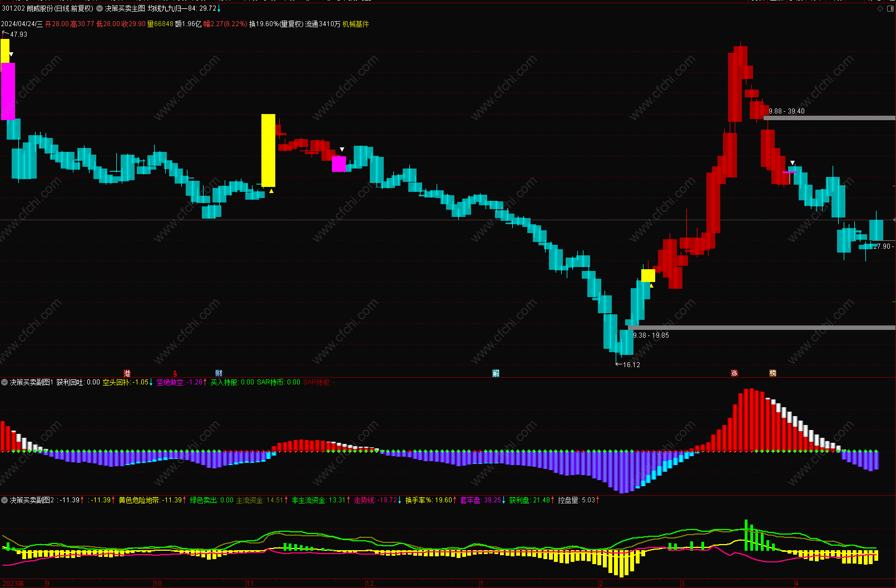The width and height of the screenshot is (896, 588).
Task: Click the SAR持币 value label
Action: (279, 382)
